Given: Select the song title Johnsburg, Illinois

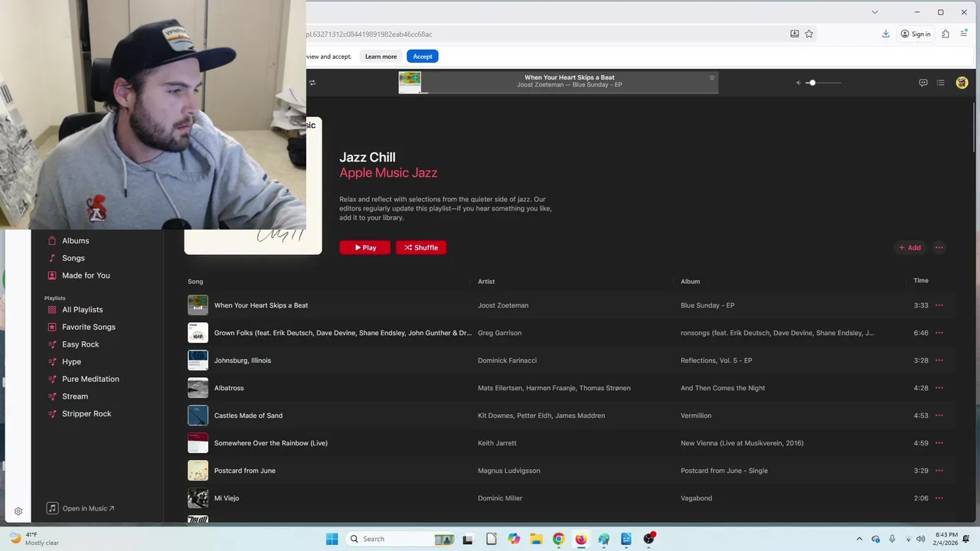Looking at the screenshot, I should pyautogui.click(x=243, y=360).
